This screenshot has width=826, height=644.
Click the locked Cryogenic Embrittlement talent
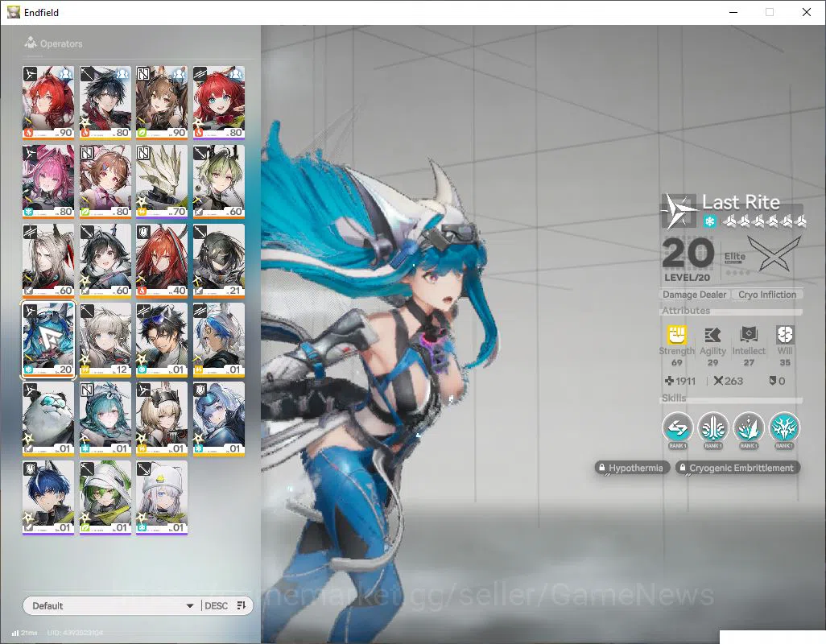[x=737, y=468]
